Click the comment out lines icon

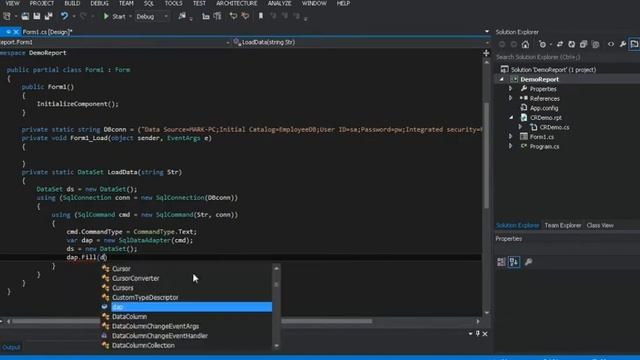click(x=233, y=16)
